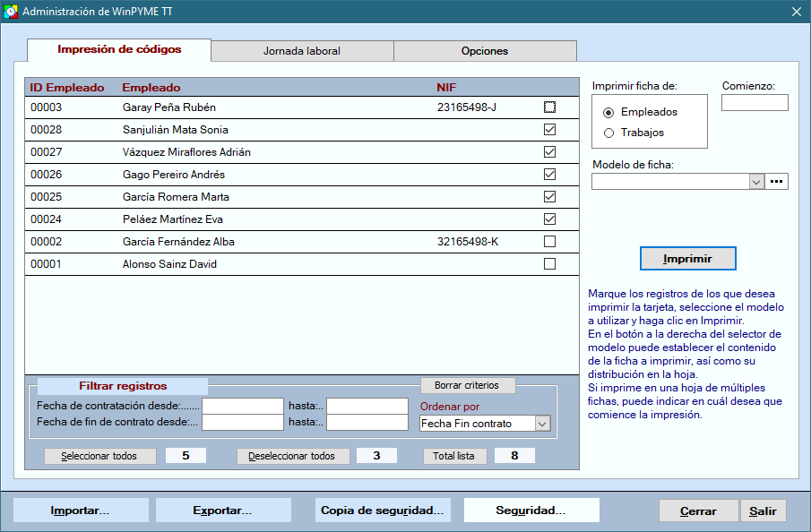Click the ellipsis button beside Modelo de ficha
The image size is (811, 532).
[x=777, y=182]
